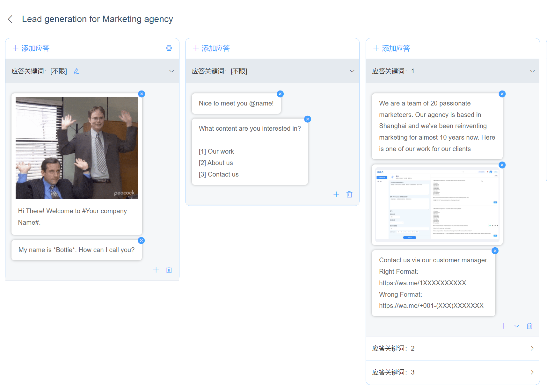Delete keyword 1 response with trash icon
547x392 pixels.
pyautogui.click(x=529, y=326)
